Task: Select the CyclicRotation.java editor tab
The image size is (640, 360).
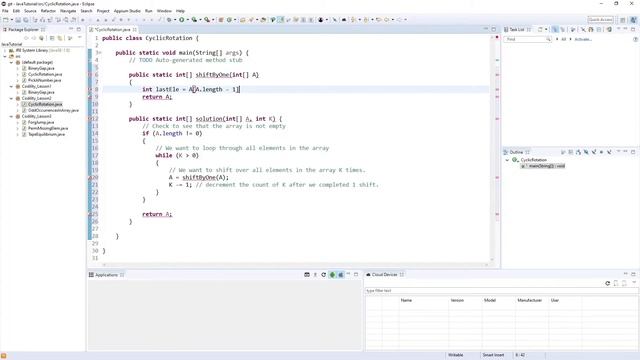Action: [x=112, y=29]
